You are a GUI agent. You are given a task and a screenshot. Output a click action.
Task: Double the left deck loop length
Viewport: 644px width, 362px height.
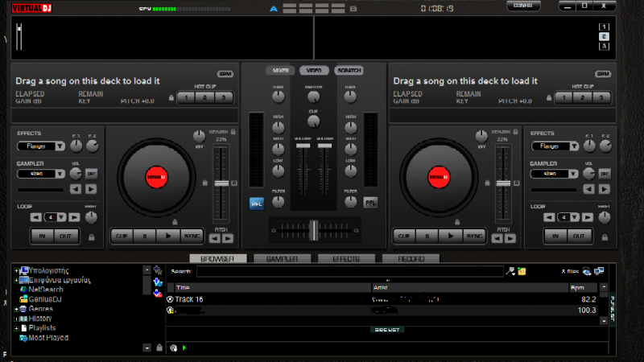[74, 217]
